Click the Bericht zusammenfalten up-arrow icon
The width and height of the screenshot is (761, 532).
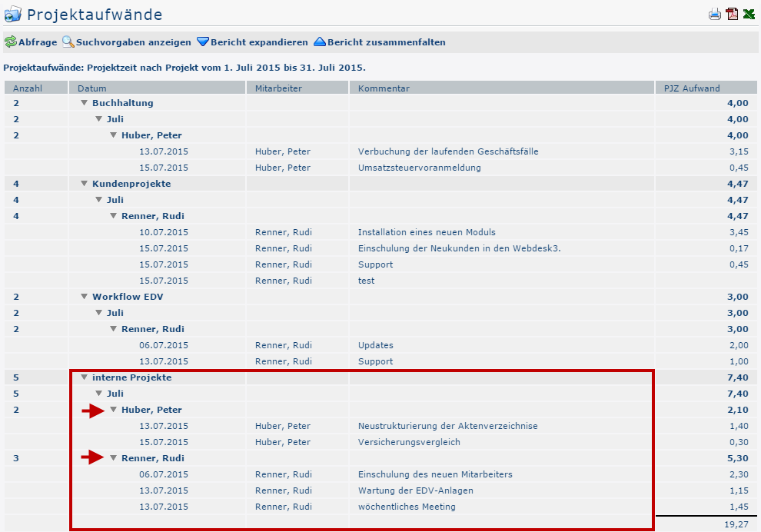(x=320, y=42)
